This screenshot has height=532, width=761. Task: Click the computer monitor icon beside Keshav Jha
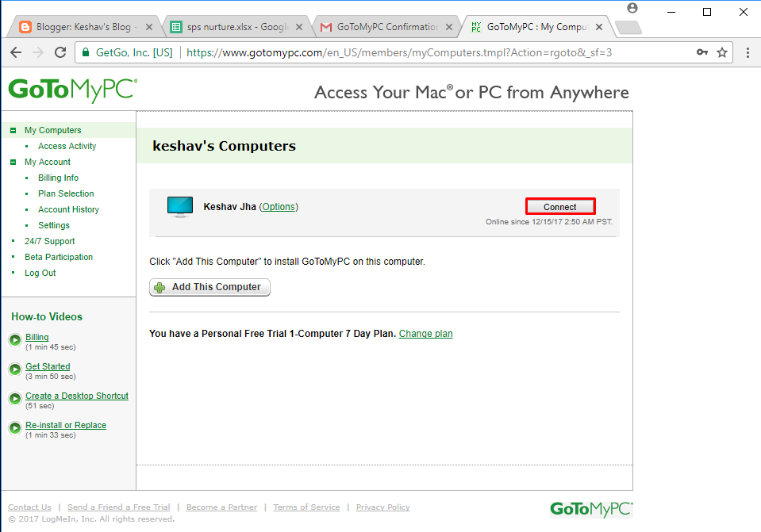tap(179, 206)
